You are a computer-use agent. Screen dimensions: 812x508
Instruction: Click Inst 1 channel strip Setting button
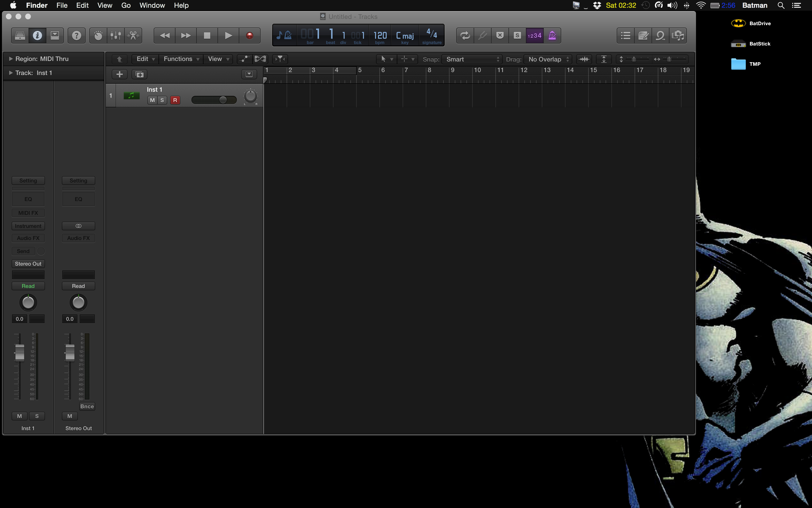point(28,180)
